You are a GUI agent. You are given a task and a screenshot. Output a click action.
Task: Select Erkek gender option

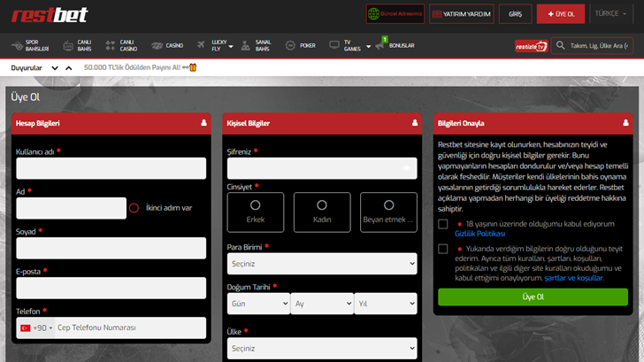click(x=255, y=212)
